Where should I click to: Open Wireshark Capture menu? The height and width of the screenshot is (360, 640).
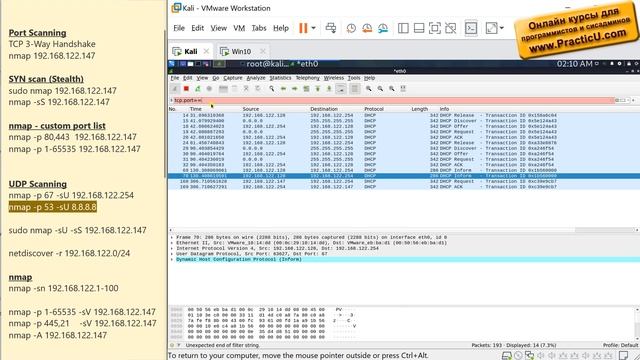[233, 78]
